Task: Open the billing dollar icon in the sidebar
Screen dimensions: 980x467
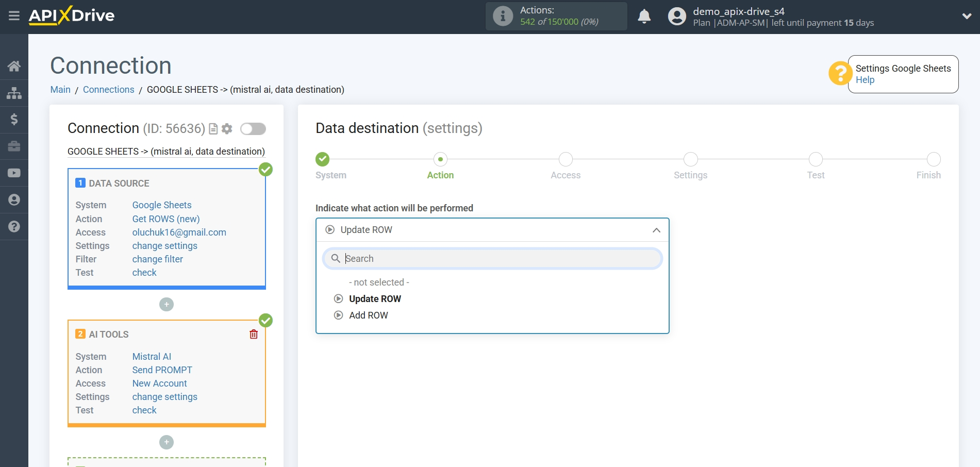Action: pos(14,120)
